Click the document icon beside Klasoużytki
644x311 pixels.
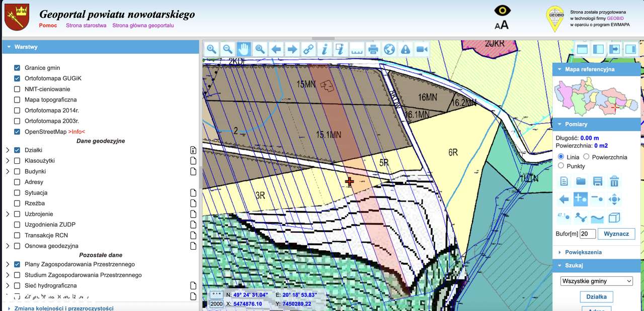193,161
